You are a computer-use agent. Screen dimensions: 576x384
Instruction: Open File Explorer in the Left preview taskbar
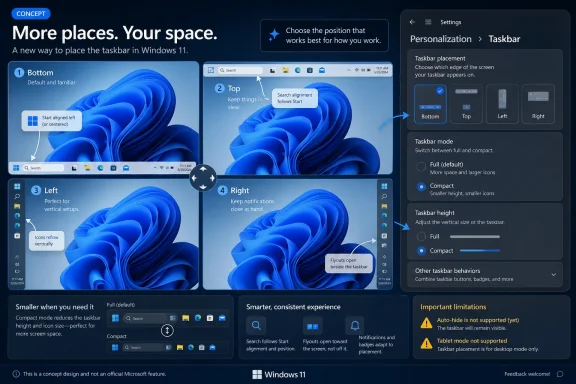17,206
